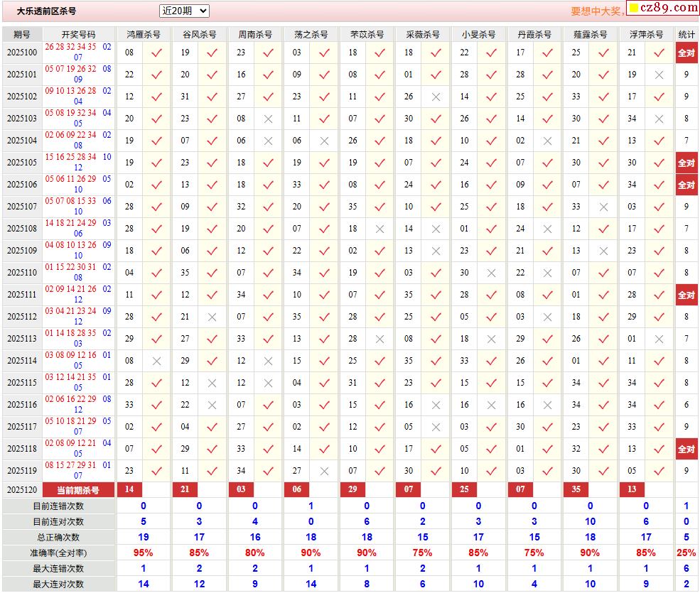Click the X mark in row 2025102 采薇杀号

click(436, 97)
